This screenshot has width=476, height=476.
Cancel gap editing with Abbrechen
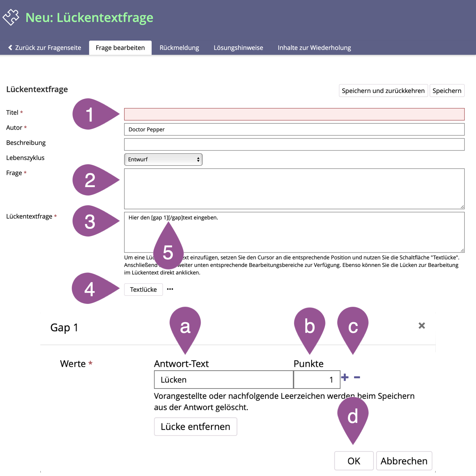pyautogui.click(x=404, y=461)
